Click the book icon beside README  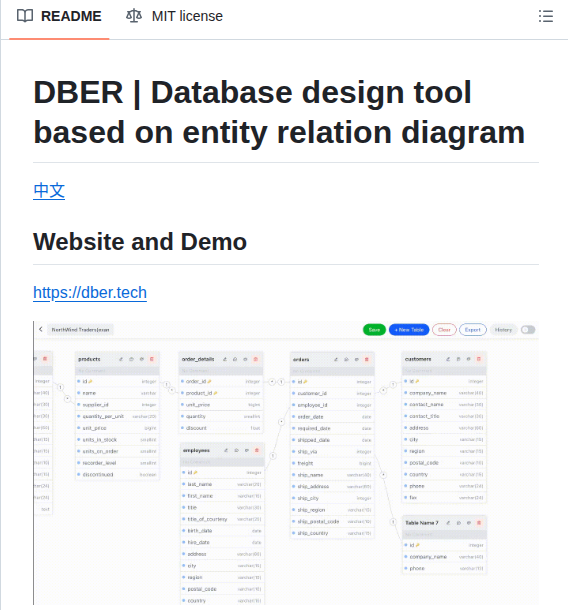click(x=25, y=16)
